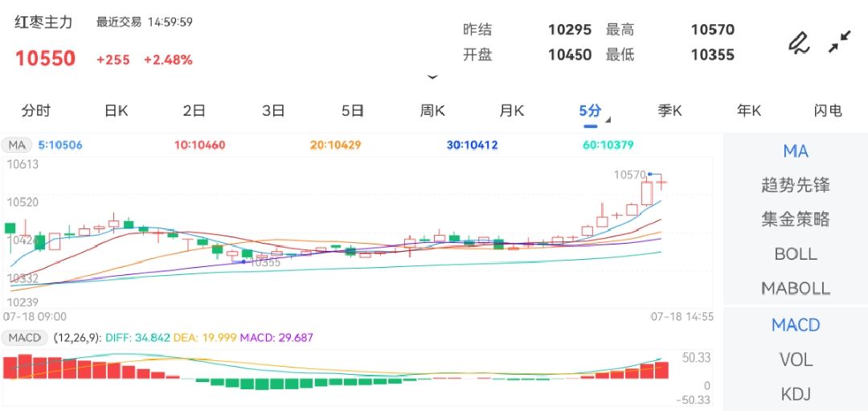Click the DEA: 19.999 reading

[206, 337]
